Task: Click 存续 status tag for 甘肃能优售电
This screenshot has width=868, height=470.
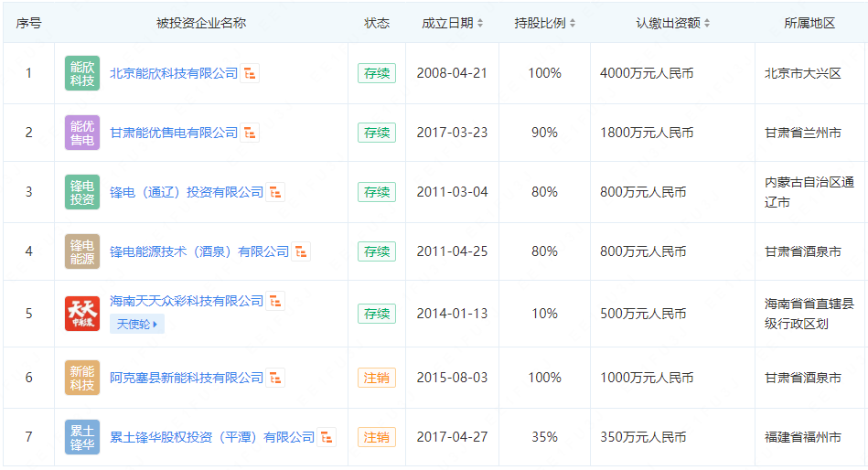Action: pos(377,133)
